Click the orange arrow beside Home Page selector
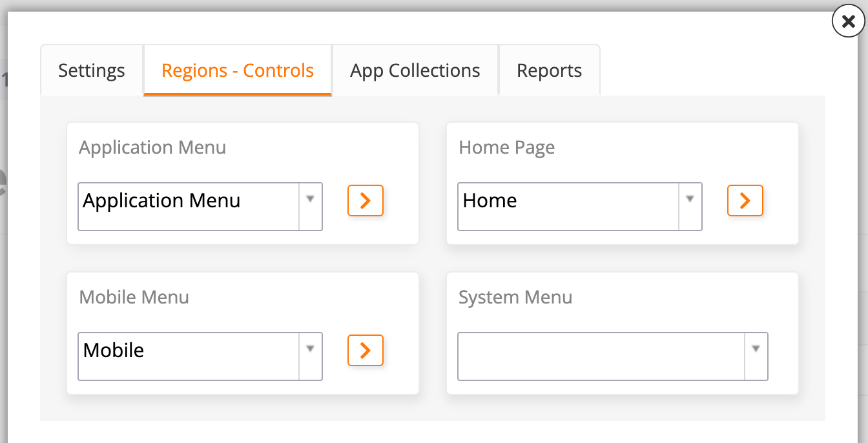The image size is (868, 443). pos(745,201)
